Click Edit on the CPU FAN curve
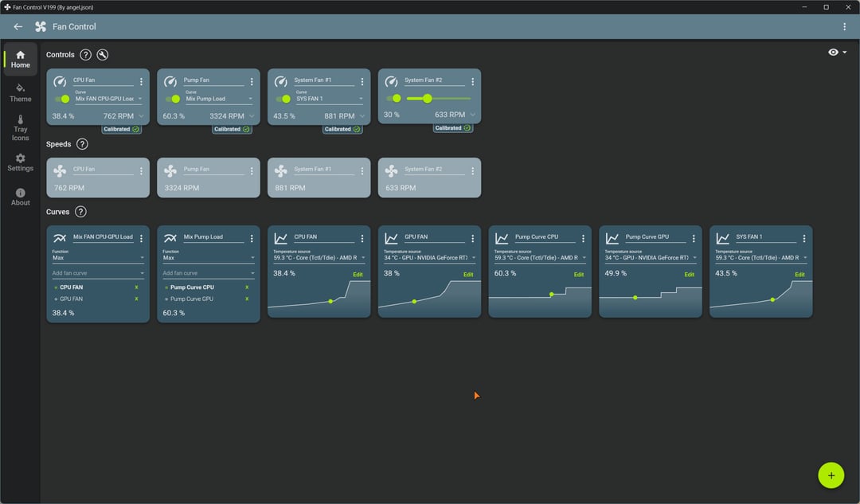This screenshot has width=860, height=504. coord(358,274)
